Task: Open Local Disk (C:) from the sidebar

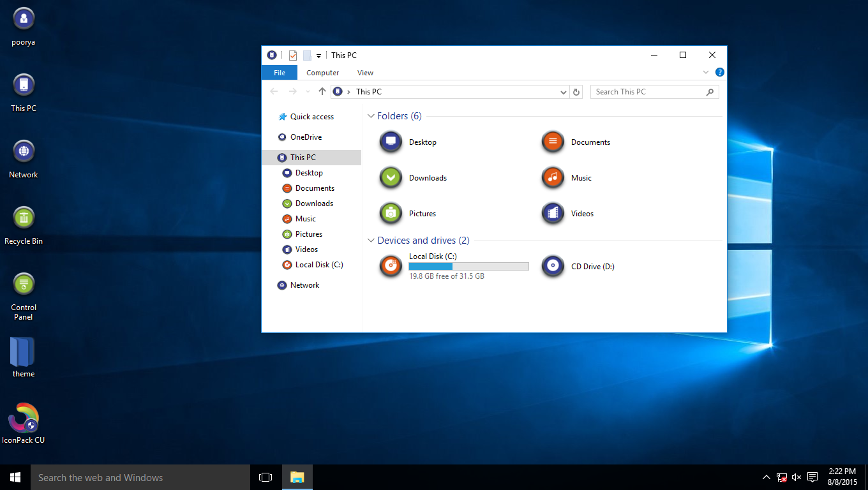Action: pos(319,264)
